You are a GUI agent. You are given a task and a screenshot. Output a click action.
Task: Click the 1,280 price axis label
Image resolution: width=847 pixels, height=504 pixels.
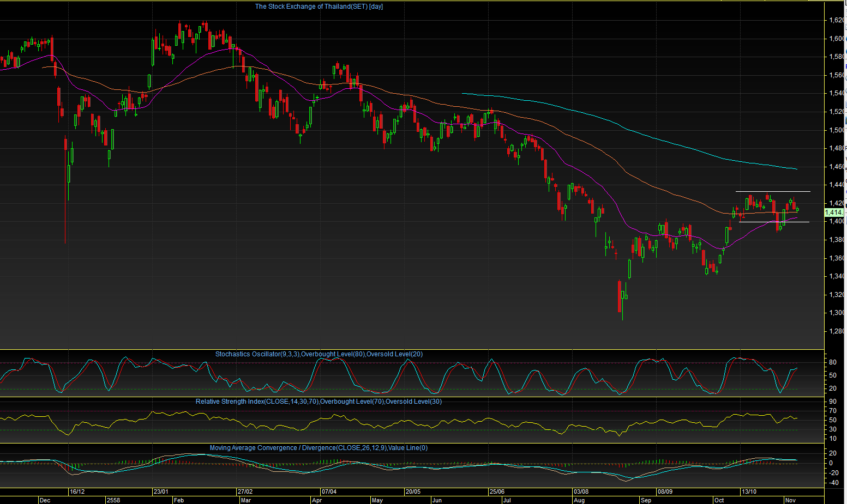pyautogui.click(x=837, y=331)
